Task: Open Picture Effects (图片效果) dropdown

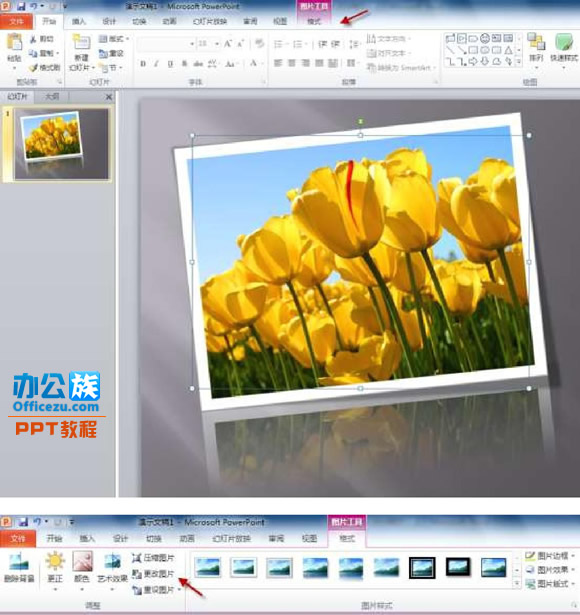Action: 550,570
